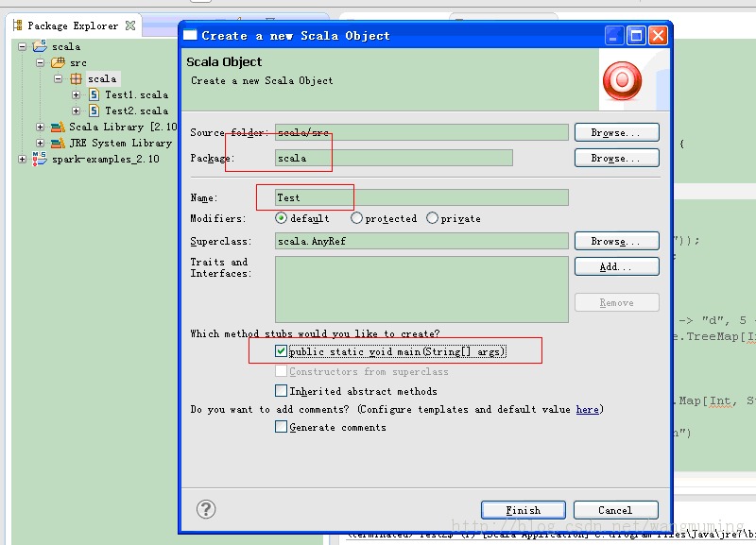Expand the Scala Library node
The height and width of the screenshot is (545, 756).
tap(40, 127)
